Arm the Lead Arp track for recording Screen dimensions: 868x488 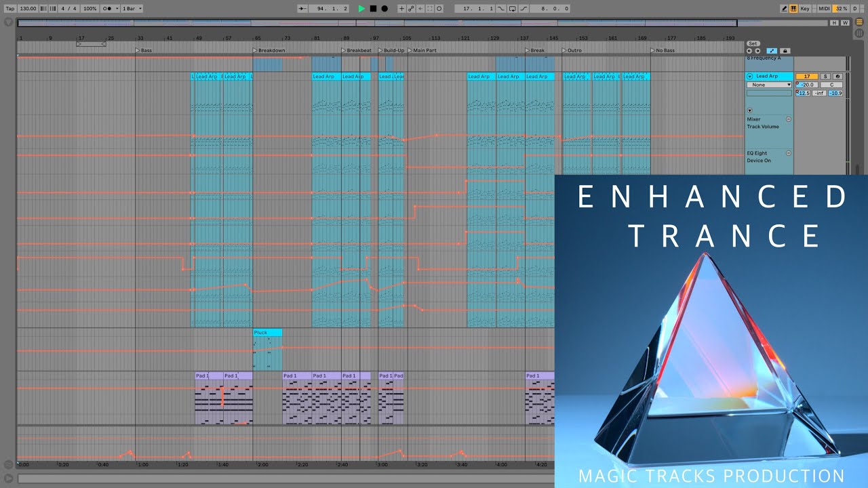[x=837, y=77]
